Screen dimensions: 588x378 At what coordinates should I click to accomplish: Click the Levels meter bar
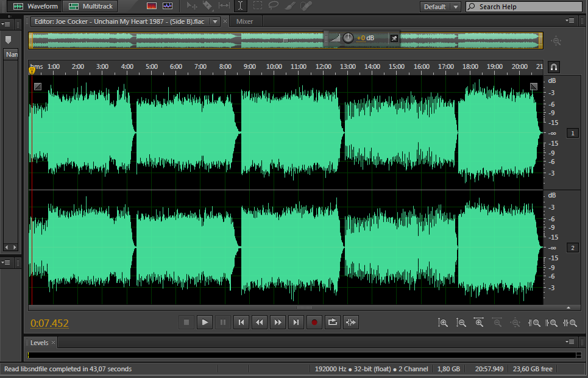click(302, 355)
